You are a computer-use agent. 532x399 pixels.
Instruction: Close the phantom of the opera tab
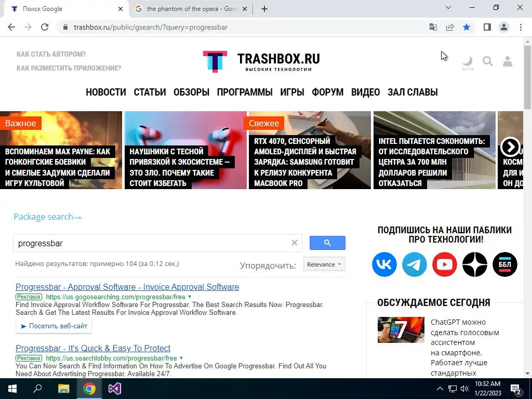(x=245, y=9)
